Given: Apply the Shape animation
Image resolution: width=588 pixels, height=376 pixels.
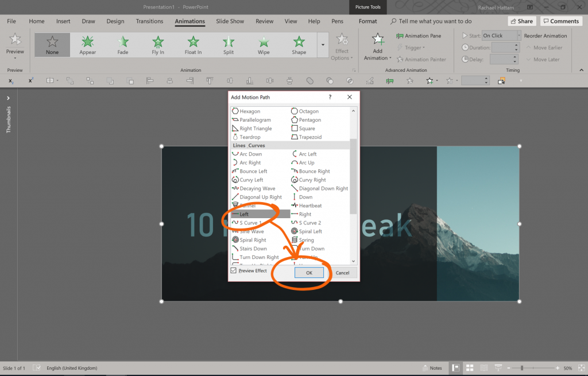Looking at the screenshot, I should pos(299,45).
